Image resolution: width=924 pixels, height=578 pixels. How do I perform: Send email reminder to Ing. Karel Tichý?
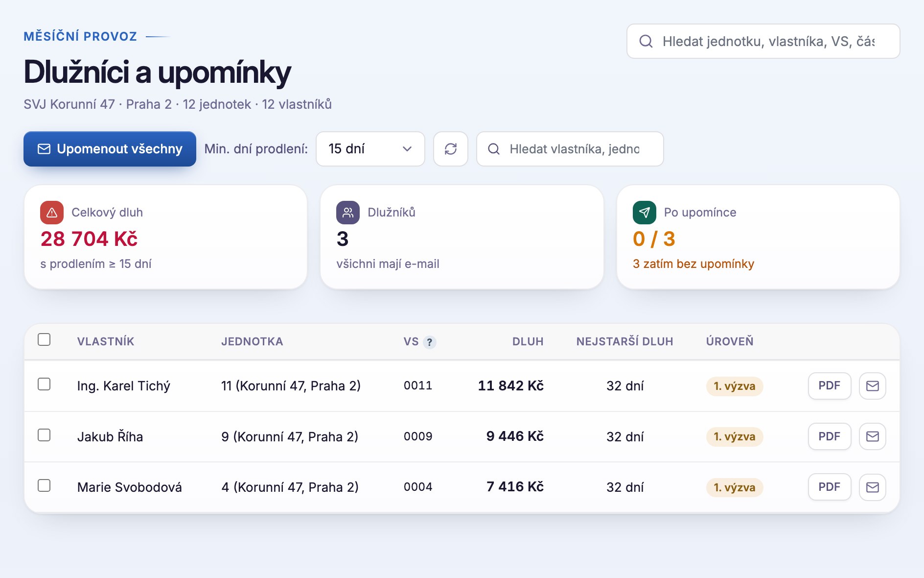(x=872, y=386)
